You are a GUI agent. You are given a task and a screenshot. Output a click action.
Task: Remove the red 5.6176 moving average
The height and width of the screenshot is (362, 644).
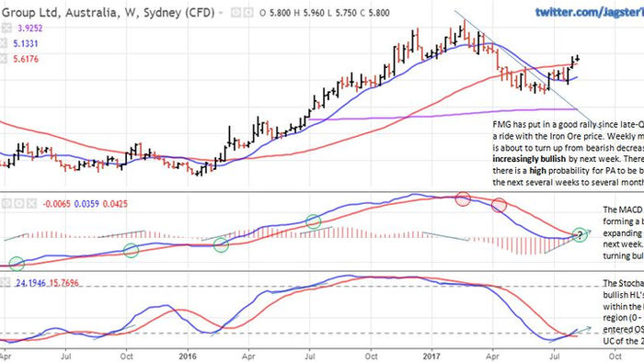click(x=4, y=59)
